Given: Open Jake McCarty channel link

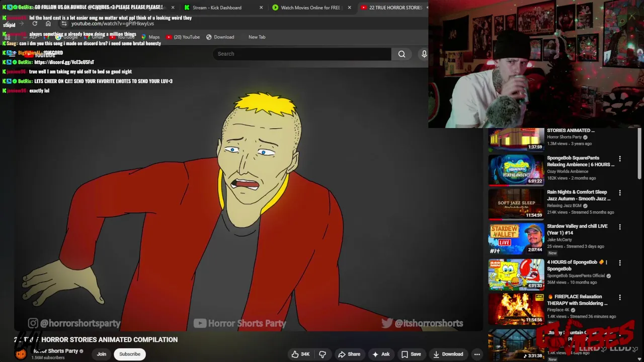Looking at the screenshot, I should (x=559, y=240).
